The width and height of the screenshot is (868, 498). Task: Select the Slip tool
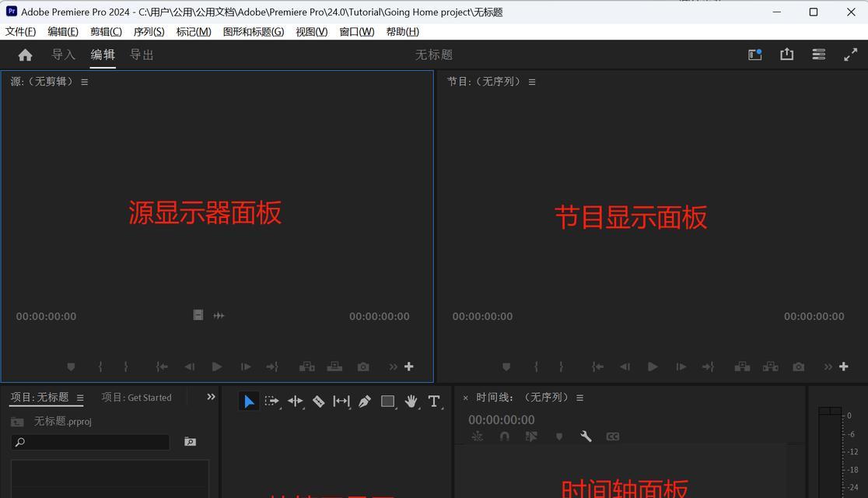click(x=341, y=401)
